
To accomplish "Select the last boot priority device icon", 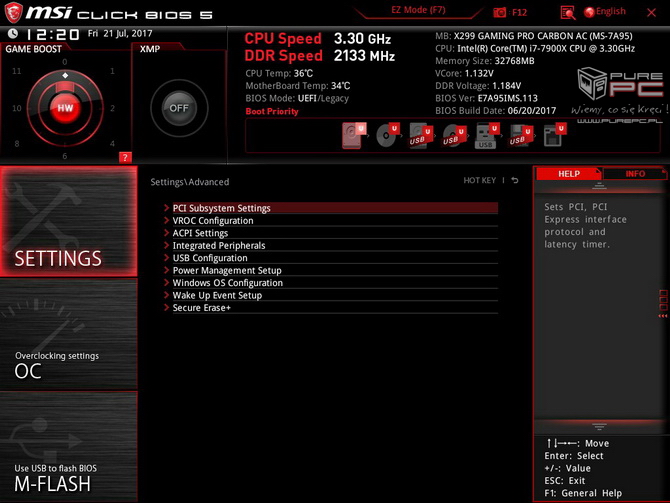I will click(x=555, y=135).
